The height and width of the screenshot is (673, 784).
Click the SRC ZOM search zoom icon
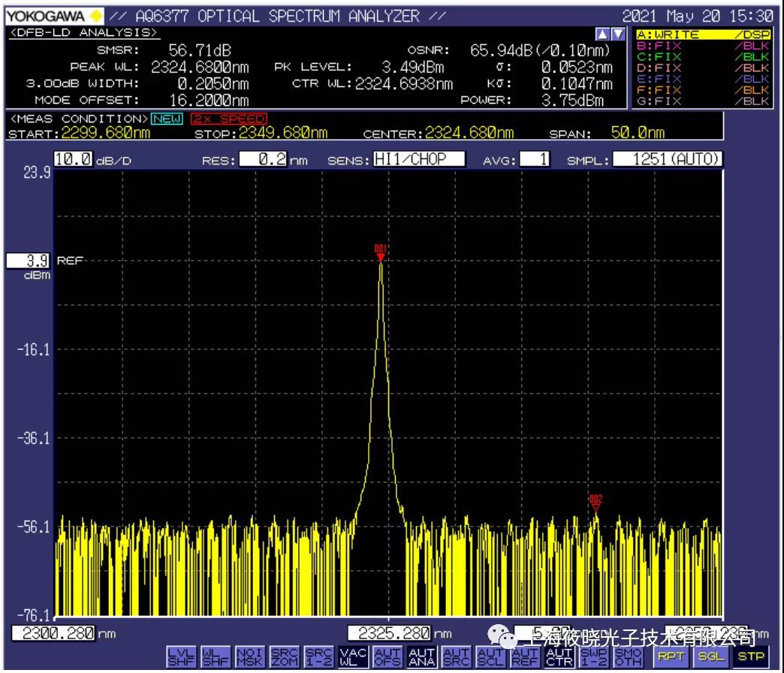click(x=283, y=657)
